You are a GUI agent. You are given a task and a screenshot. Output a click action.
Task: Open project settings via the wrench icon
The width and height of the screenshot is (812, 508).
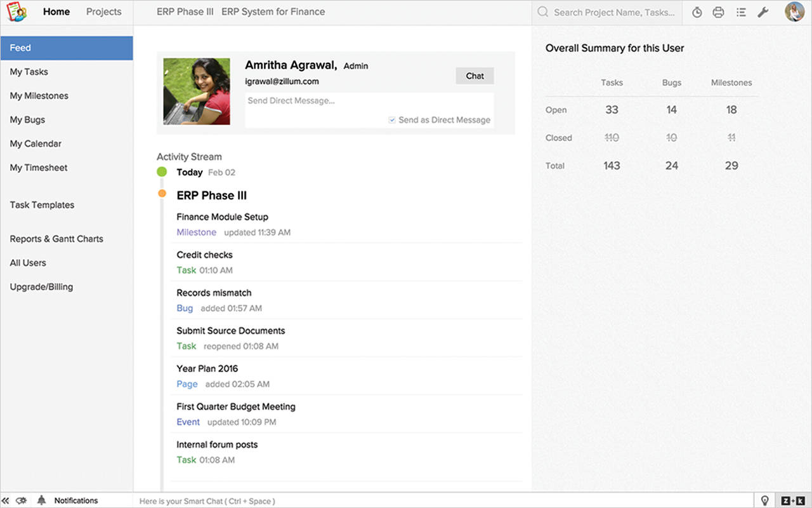coord(763,11)
